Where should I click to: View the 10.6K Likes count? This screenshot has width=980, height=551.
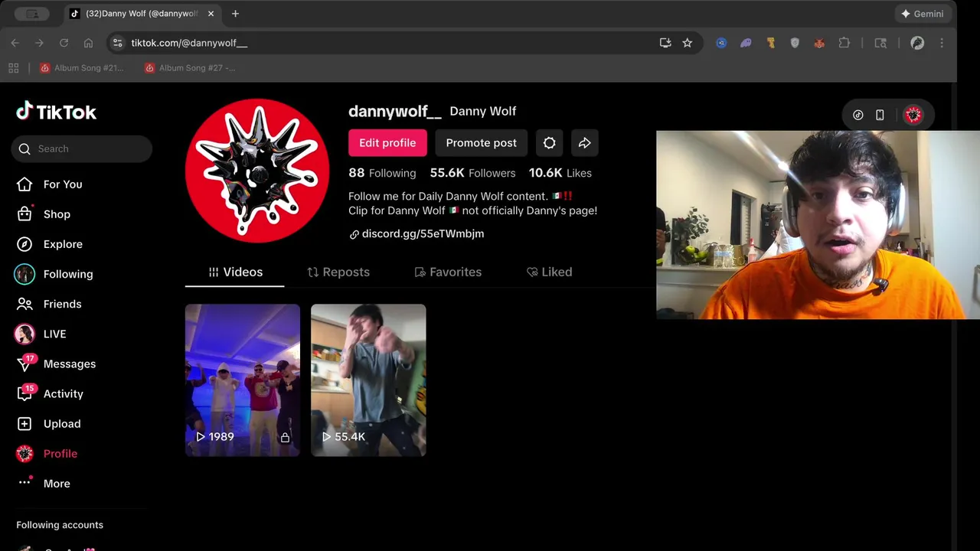tap(560, 173)
